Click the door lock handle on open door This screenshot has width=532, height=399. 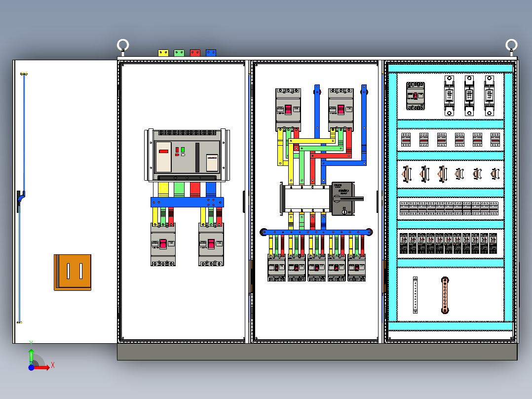click(20, 200)
